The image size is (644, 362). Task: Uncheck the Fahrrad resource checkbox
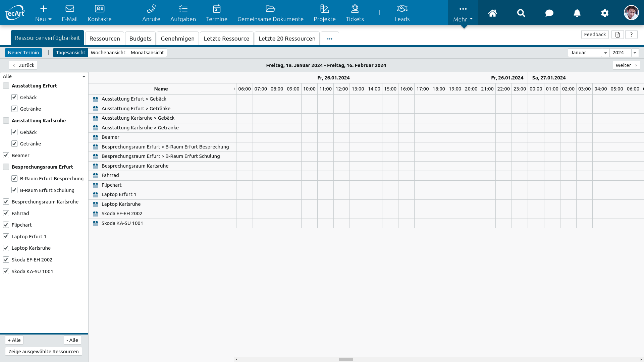(x=6, y=213)
